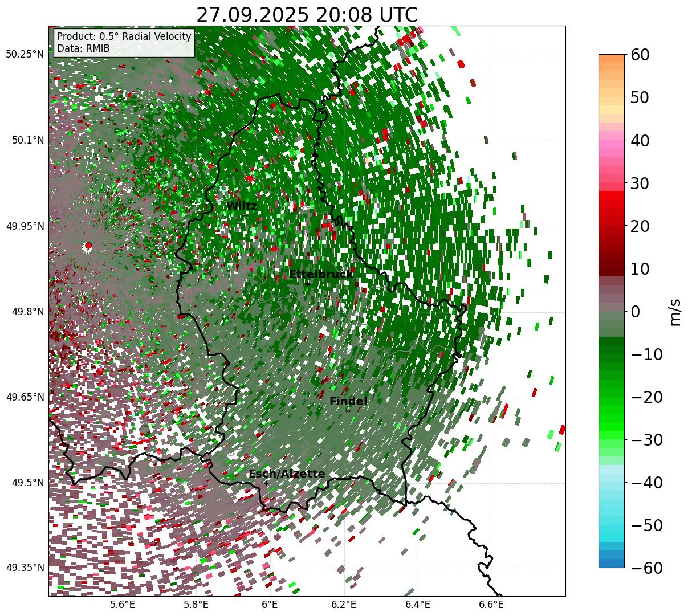Click the colorbar 10 tick label
The width and height of the screenshot is (688, 616).
pos(641,269)
